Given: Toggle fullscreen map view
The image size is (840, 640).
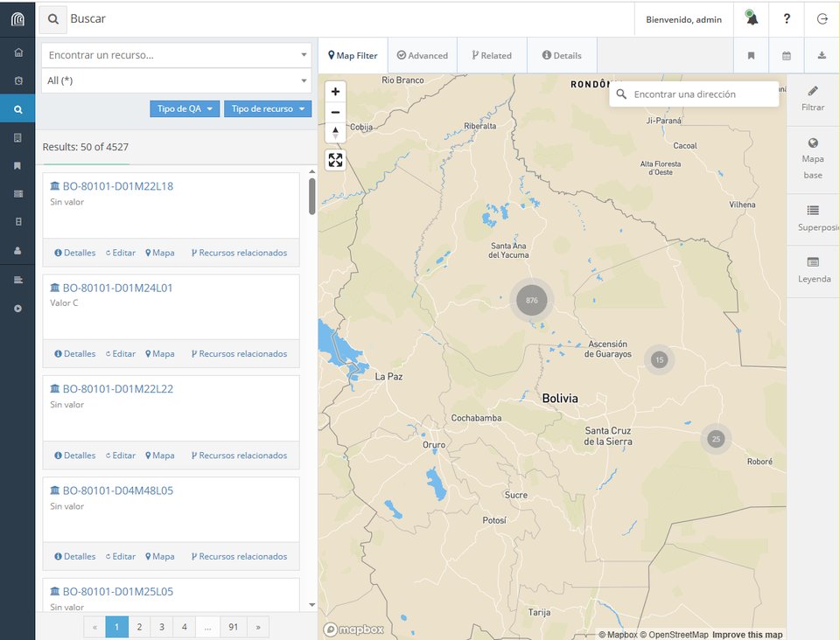Looking at the screenshot, I should pyautogui.click(x=335, y=160).
